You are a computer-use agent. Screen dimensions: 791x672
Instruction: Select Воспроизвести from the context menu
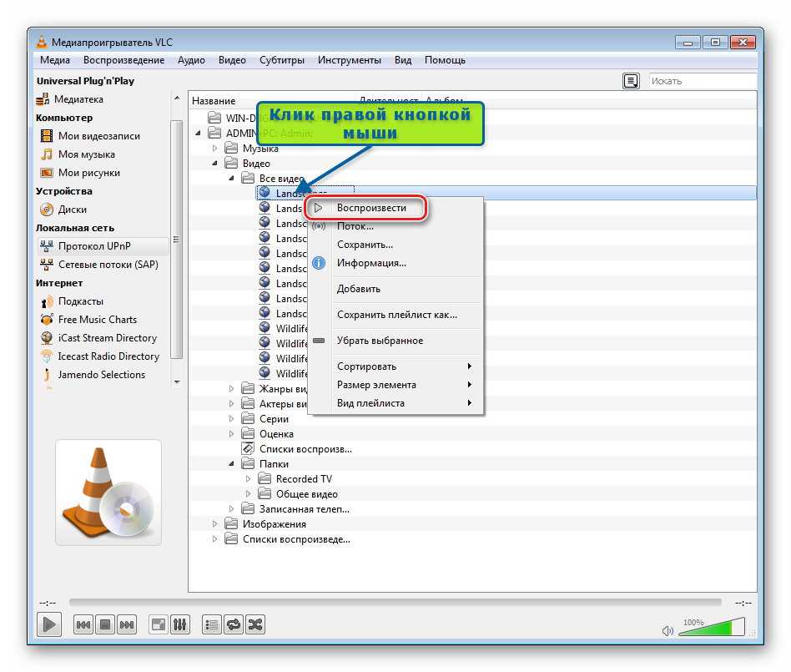(371, 208)
